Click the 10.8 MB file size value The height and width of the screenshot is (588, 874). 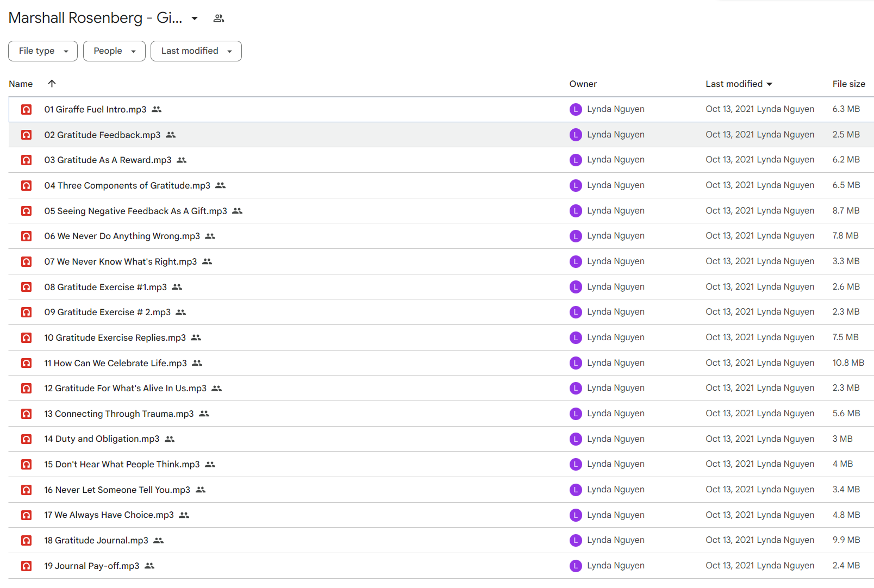click(848, 362)
